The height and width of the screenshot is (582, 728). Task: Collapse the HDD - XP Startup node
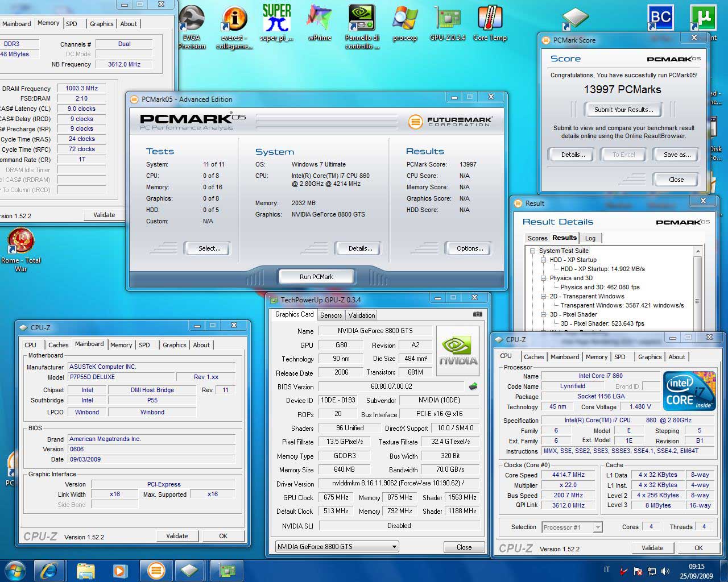click(544, 260)
